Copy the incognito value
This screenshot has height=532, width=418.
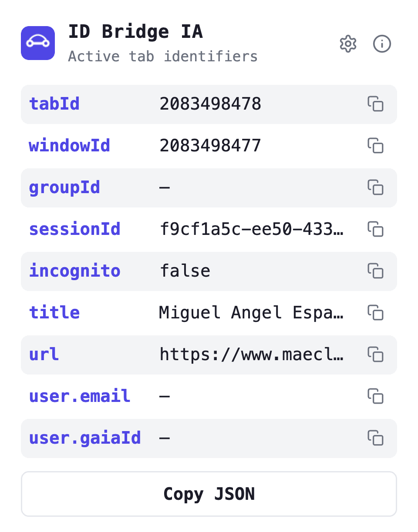tap(375, 271)
